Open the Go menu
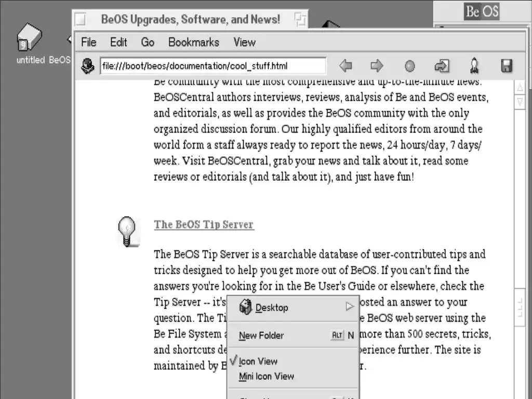The height and width of the screenshot is (399, 532). 148,43
